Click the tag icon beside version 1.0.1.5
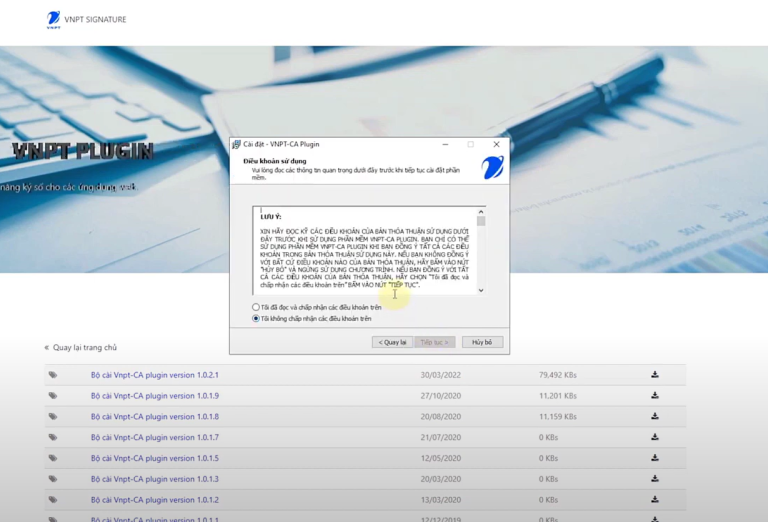 [x=52, y=458]
